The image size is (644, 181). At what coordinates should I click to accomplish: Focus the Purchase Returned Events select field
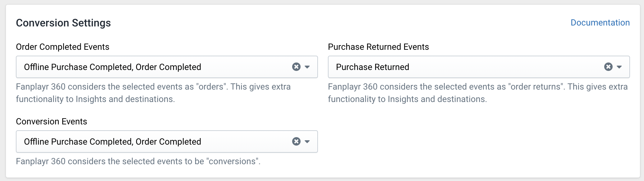(x=479, y=67)
